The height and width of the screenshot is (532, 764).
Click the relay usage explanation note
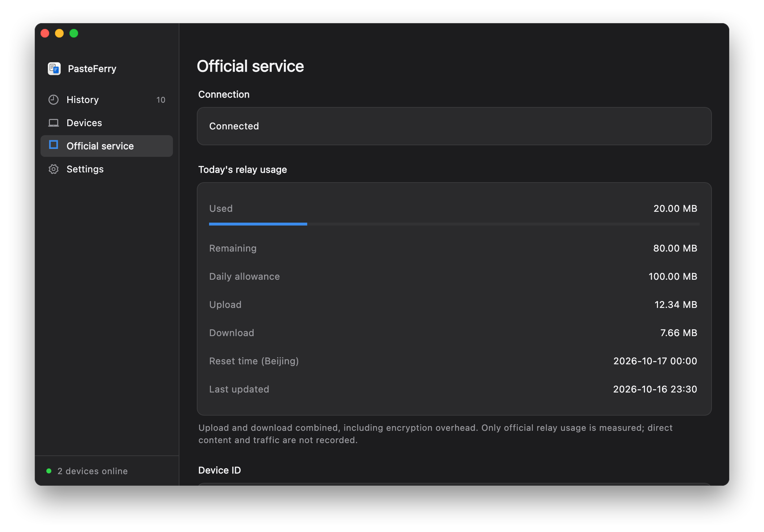pos(436,434)
